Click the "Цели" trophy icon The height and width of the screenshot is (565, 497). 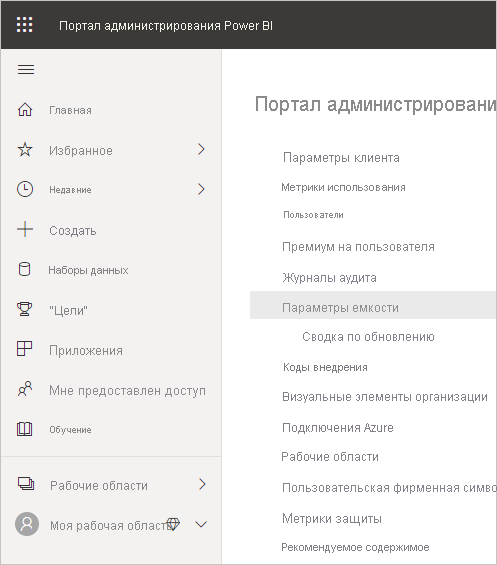[25, 309]
